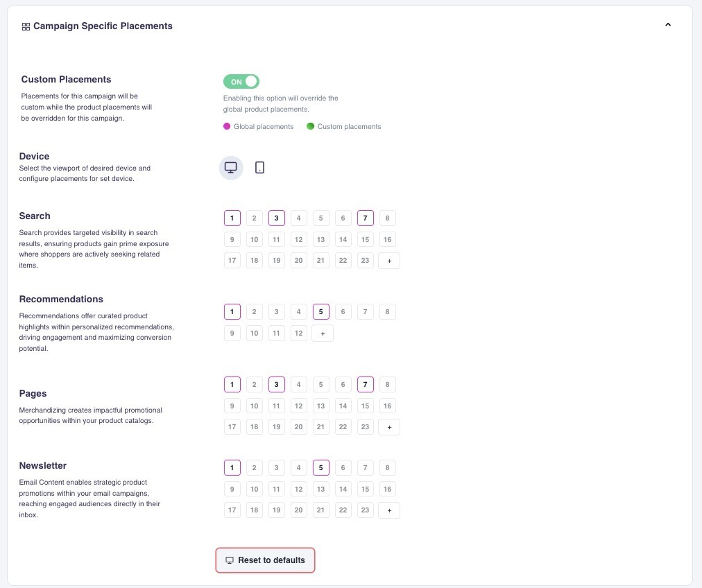This screenshot has width=702, height=588.
Task: Add more Newsletter placement slots
Action: [x=389, y=510]
